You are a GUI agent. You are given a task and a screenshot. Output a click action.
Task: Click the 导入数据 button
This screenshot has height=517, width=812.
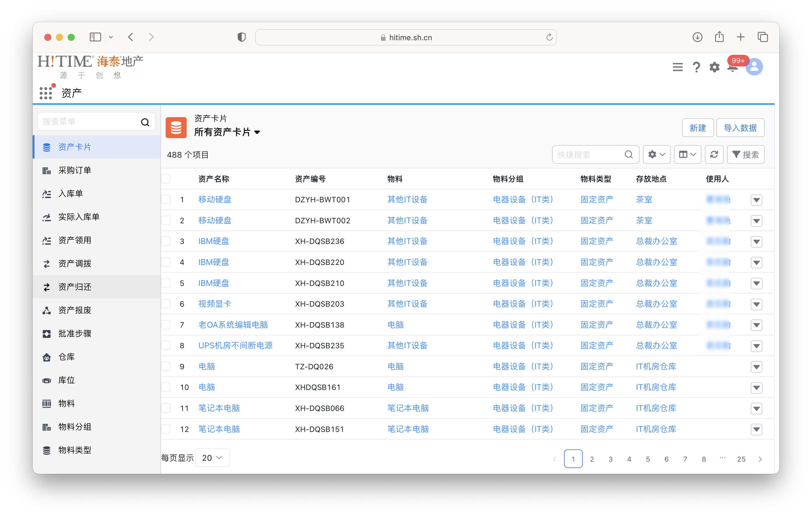tap(740, 128)
